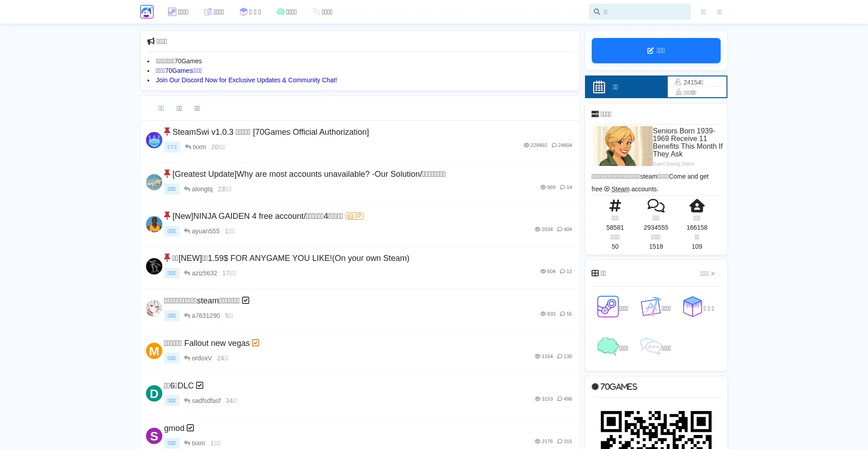Click the chat bubbles board icon in sidebar
The image size is (868, 449).
651,346
